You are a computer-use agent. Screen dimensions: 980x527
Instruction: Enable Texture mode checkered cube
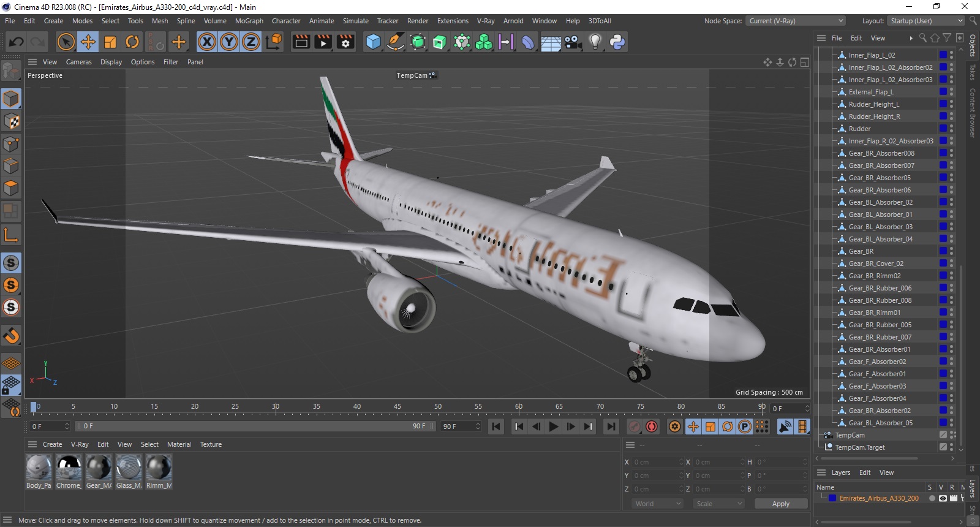(x=11, y=121)
